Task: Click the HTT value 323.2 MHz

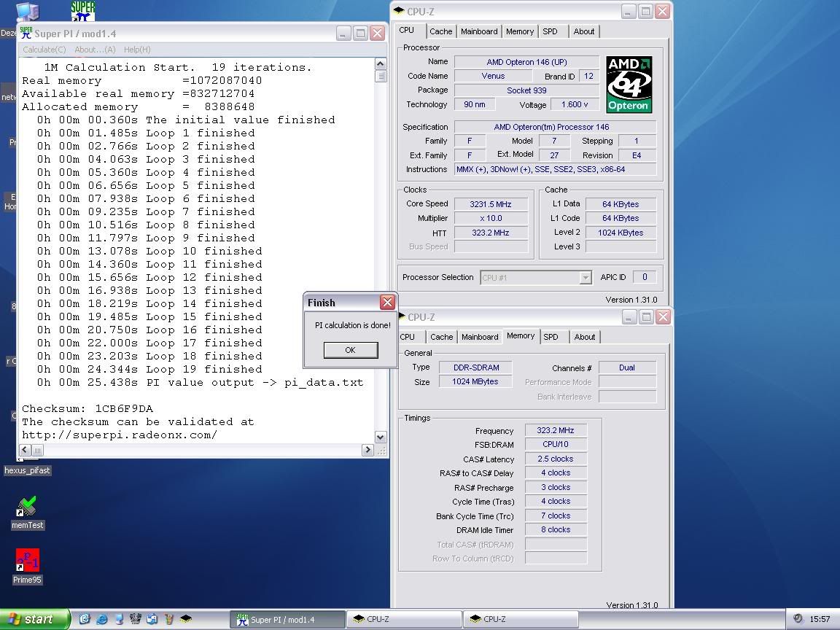Action: pyautogui.click(x=491, y=233)
